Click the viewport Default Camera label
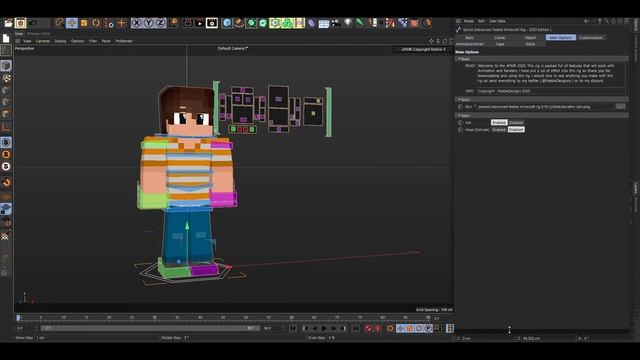640x360 pixels. [x=233, y=49]
